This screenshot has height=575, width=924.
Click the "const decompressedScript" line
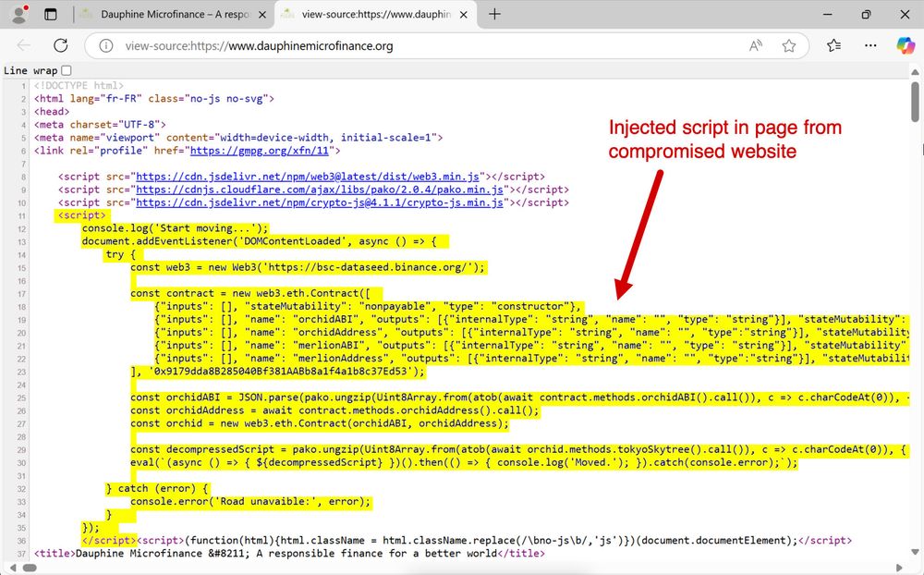(x=518, y=449)
